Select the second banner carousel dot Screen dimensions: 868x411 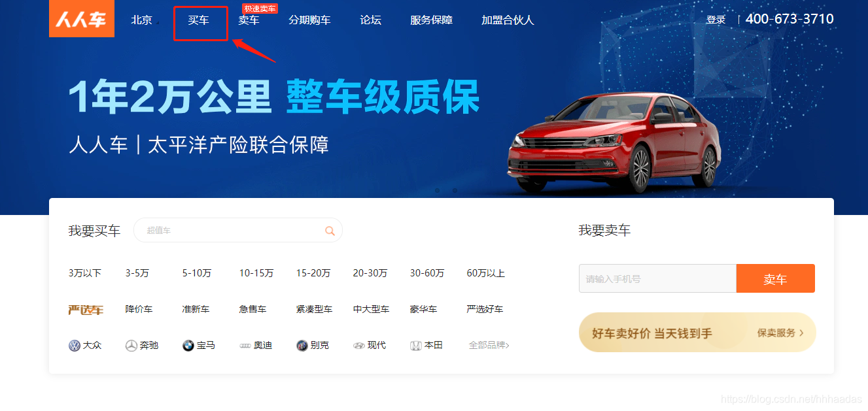[455, 191]
